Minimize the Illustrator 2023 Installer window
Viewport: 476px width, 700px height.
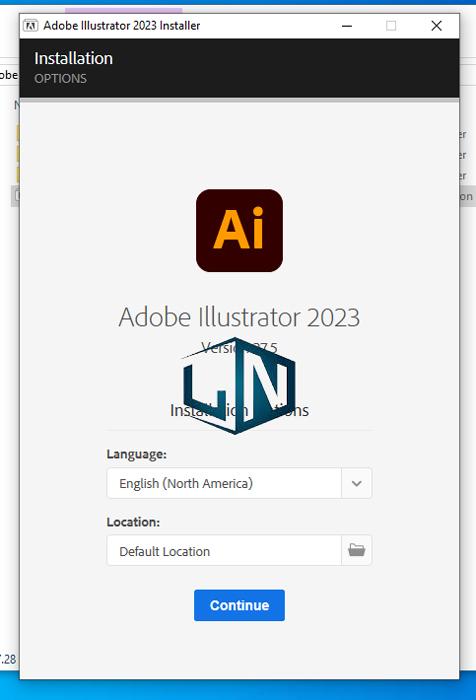[347, 26]
